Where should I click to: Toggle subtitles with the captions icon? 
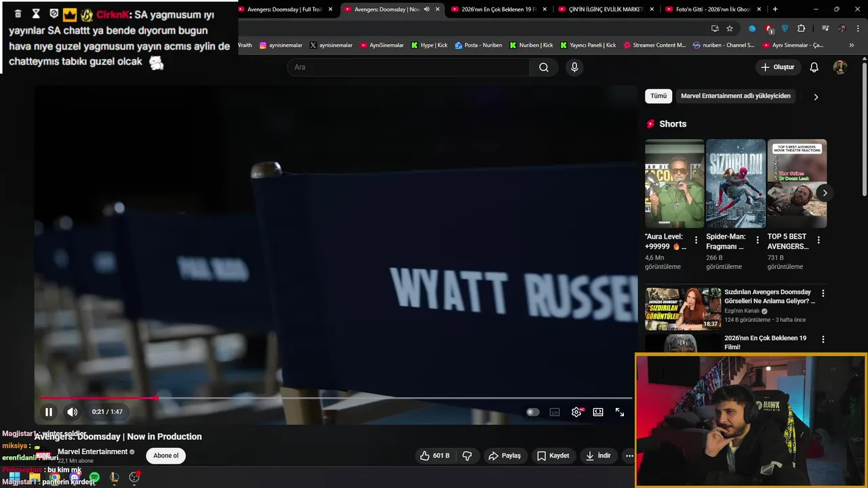point(555,412)
